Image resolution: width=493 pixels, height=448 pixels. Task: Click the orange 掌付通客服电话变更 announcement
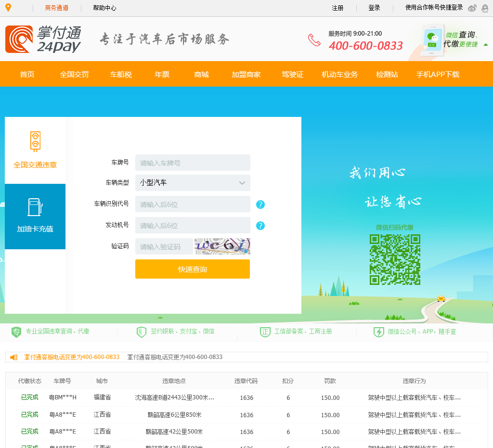72,357
